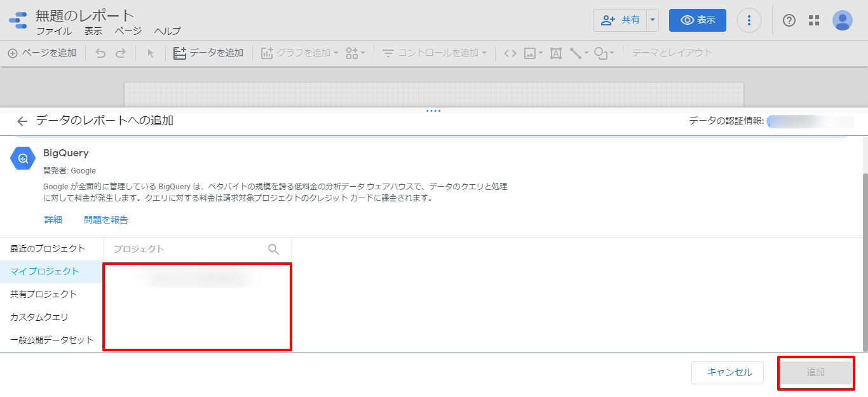This screenshot has width=868, height=397.
Task: Select 一般公開データセット tab
Action: pyautogui.click(x=51, y=340)
